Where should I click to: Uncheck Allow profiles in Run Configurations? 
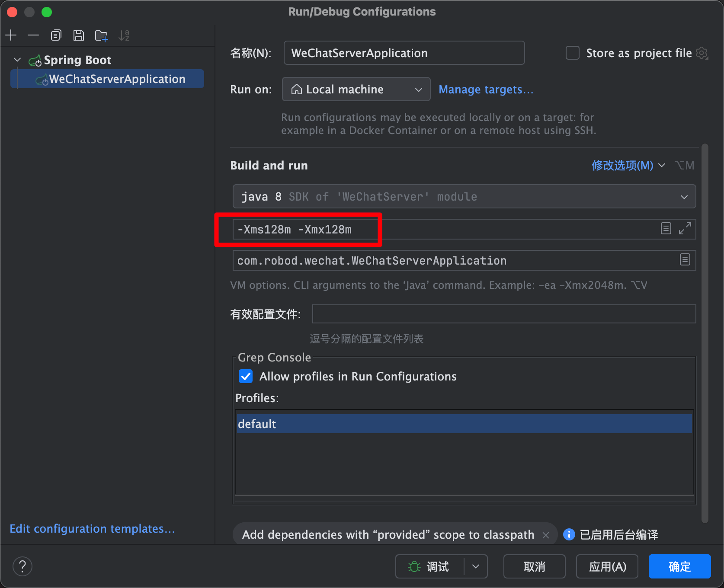246,376
